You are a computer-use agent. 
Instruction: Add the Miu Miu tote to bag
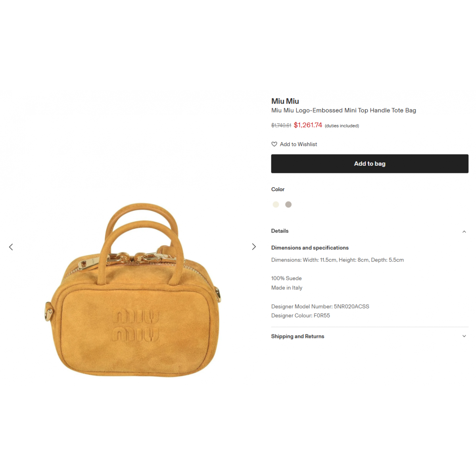370,163
